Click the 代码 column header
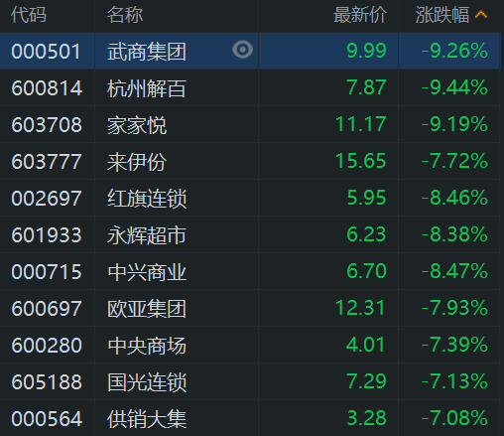 pyautogui.click(x=29, y=15)
